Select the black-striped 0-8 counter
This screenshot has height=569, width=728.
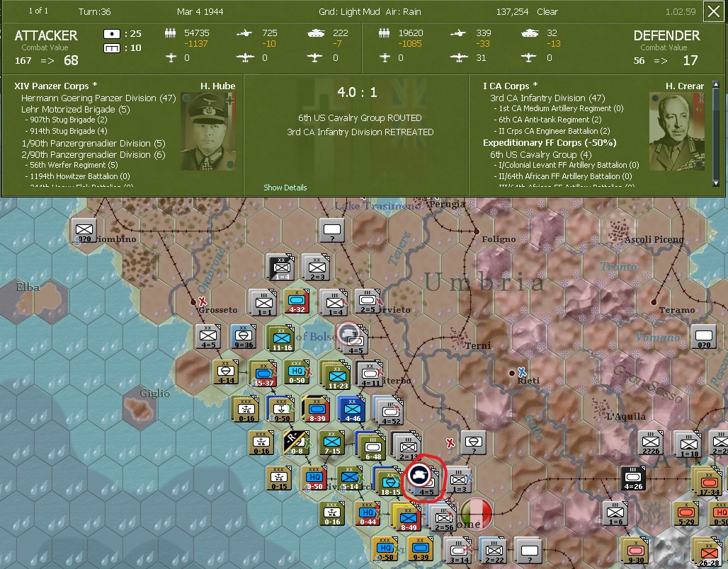click(x=296, y=443)
